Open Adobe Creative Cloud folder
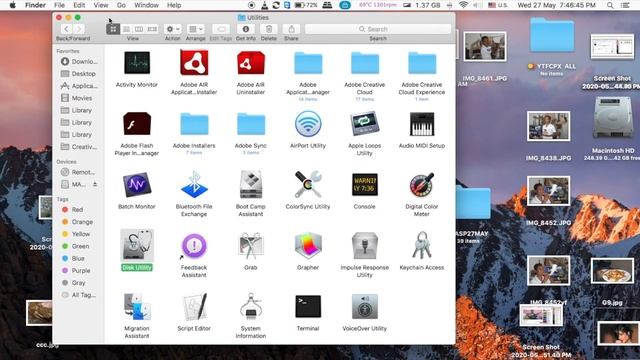 (x=364, y=63)
